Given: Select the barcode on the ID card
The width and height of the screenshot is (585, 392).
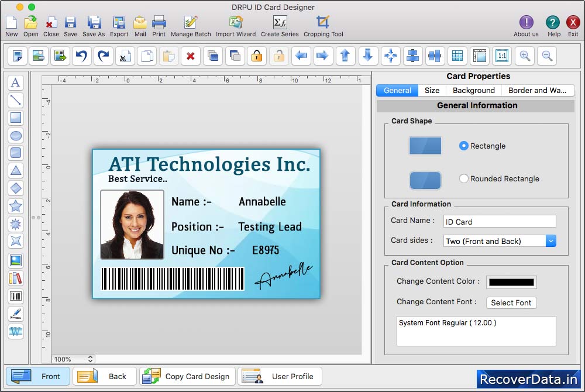Looking at the screenshot, I should click(173, 278).
